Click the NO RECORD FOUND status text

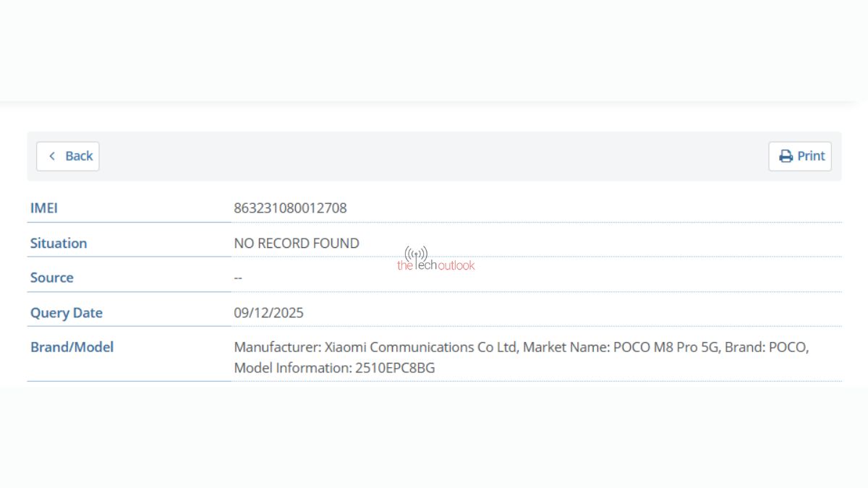click(297, 243)
